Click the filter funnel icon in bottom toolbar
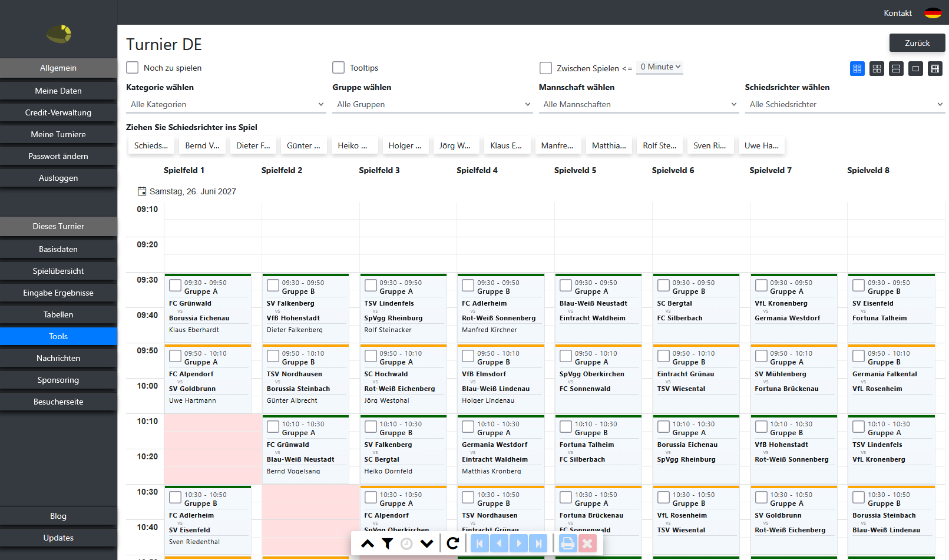The width and height of the screenshot is (949, 560). [x=387, y=544]
